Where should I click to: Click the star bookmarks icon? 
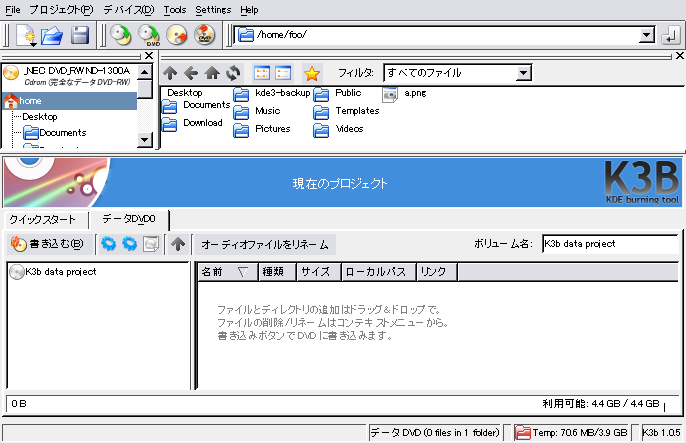tap(312, 73)
